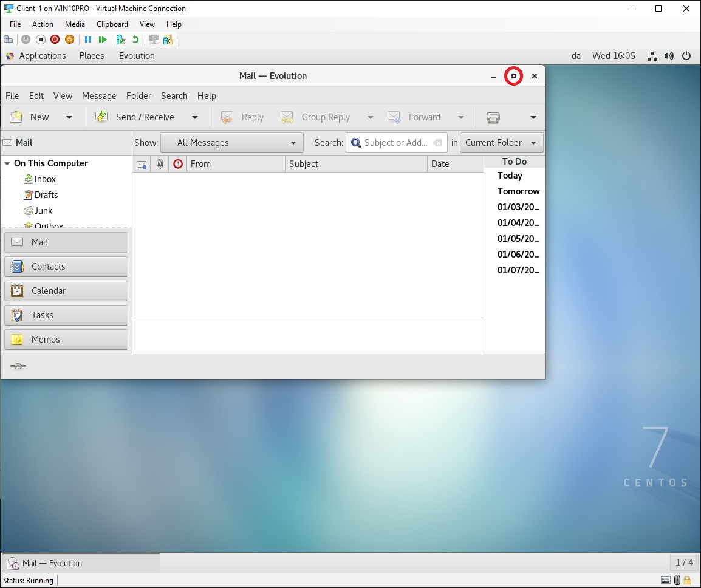The width and height of the screenshot is (701, 588).
Task: Click the Forward toolbar button
Action: 414,117
